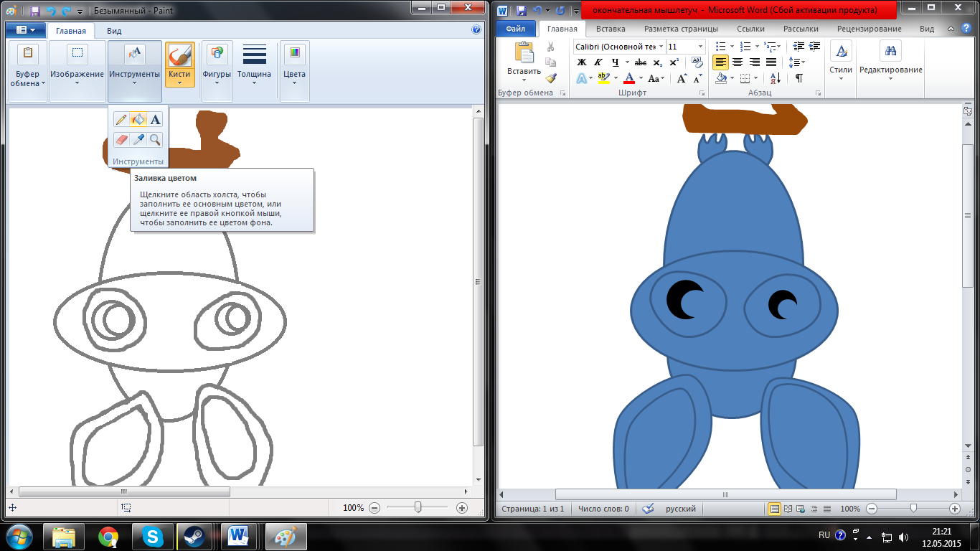
Task: Zoom in with plus button in Word
Action: tap(955, 509)
